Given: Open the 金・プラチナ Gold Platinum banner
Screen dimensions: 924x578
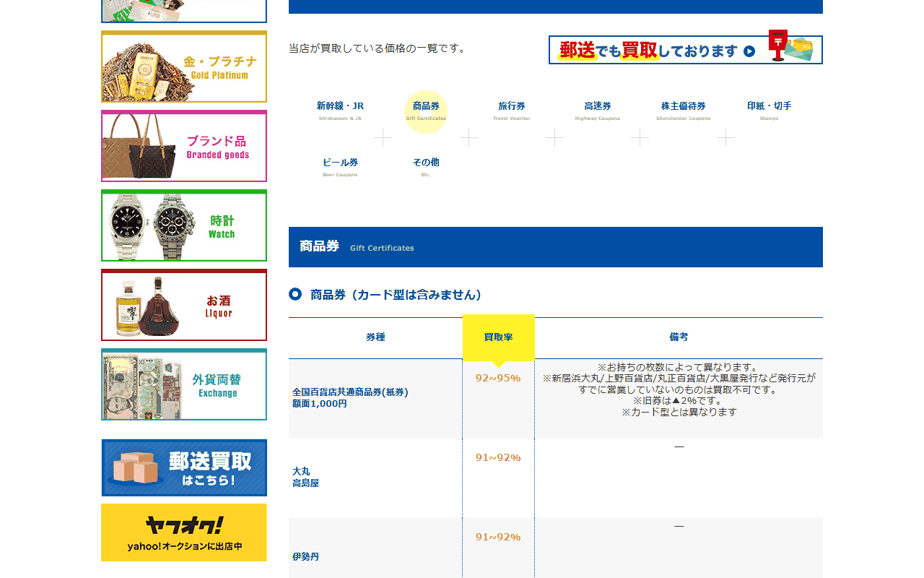Looking at the screenshot, I should coord(184,66).
